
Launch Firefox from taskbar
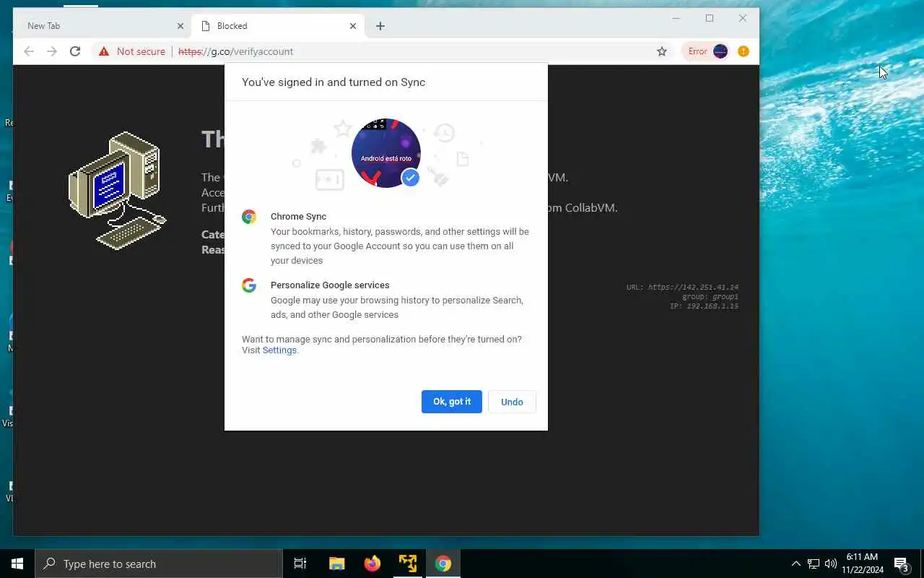click(x=372, y=564)
